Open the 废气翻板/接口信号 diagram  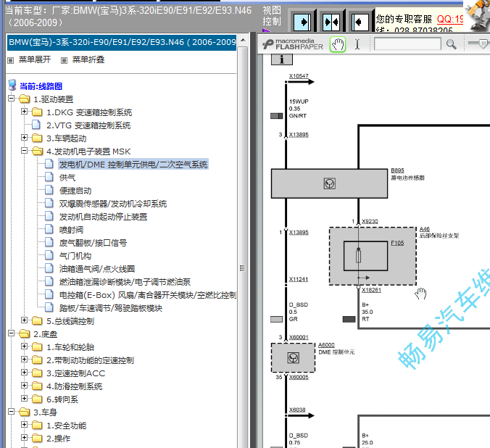(x=93, y=243)
